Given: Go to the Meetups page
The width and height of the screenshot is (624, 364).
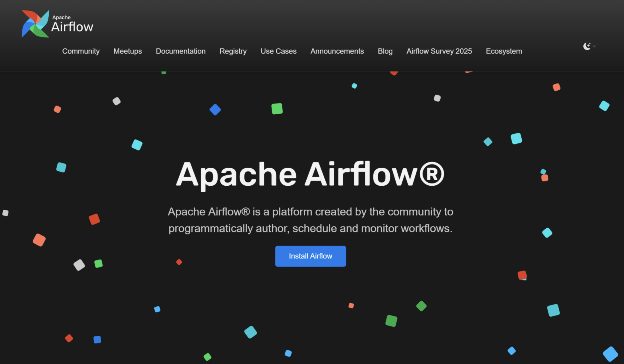Looking at the screenshot, I should (127, 51).
